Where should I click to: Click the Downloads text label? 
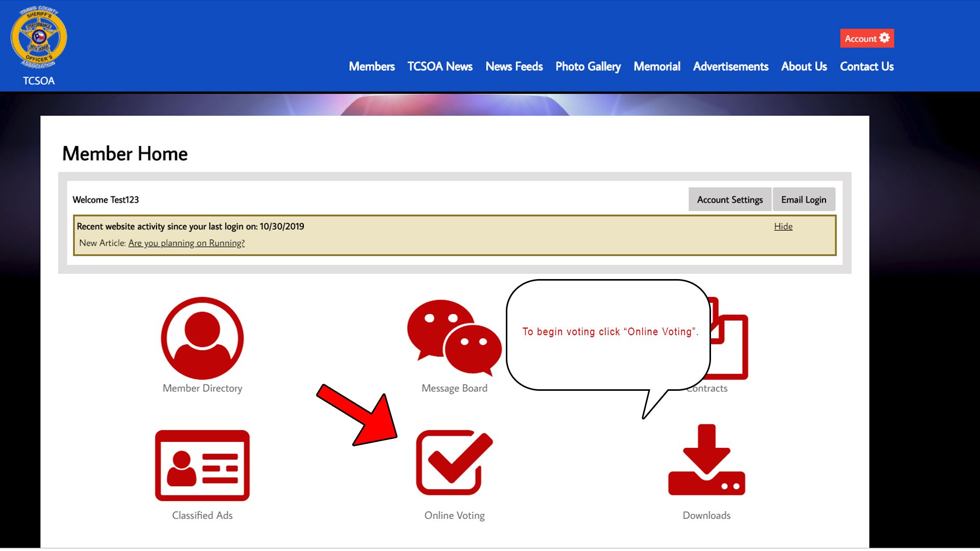tap(706, 515)
